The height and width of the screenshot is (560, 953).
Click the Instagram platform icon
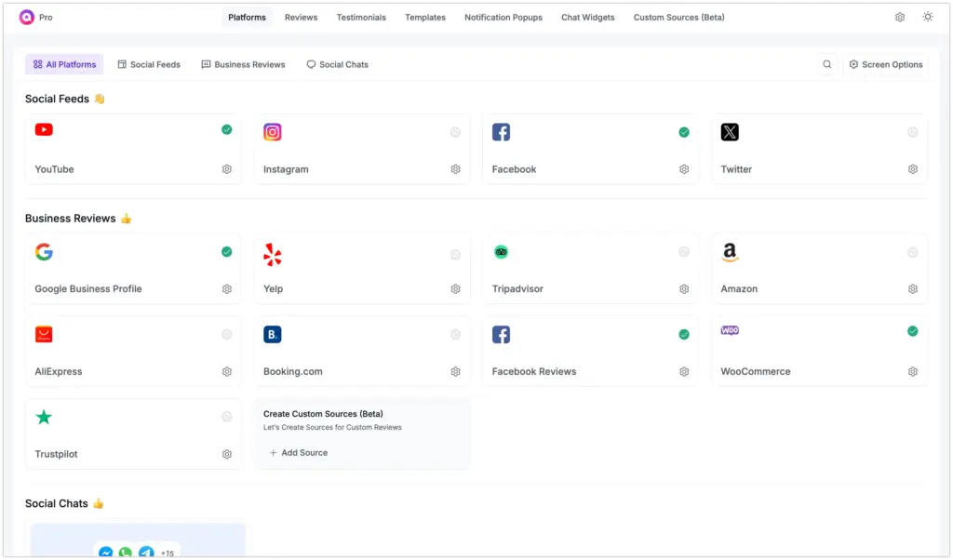click(x=272, y=131)
